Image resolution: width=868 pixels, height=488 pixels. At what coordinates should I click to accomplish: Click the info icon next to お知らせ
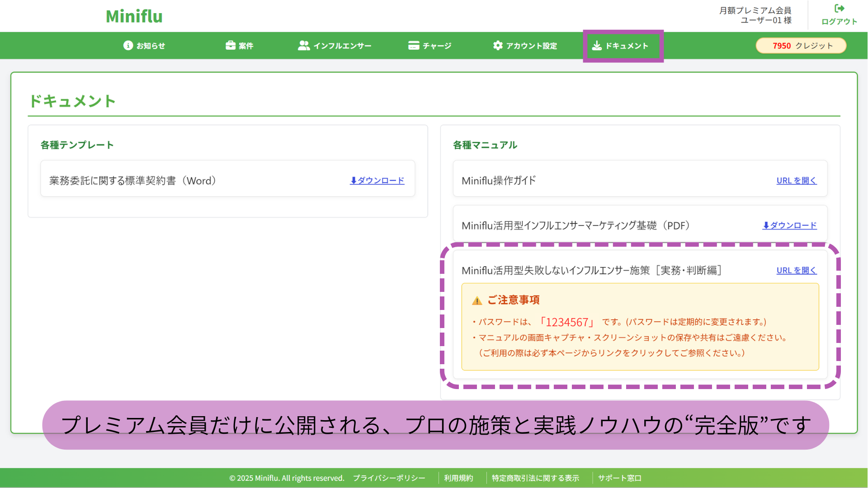point(127,45)
